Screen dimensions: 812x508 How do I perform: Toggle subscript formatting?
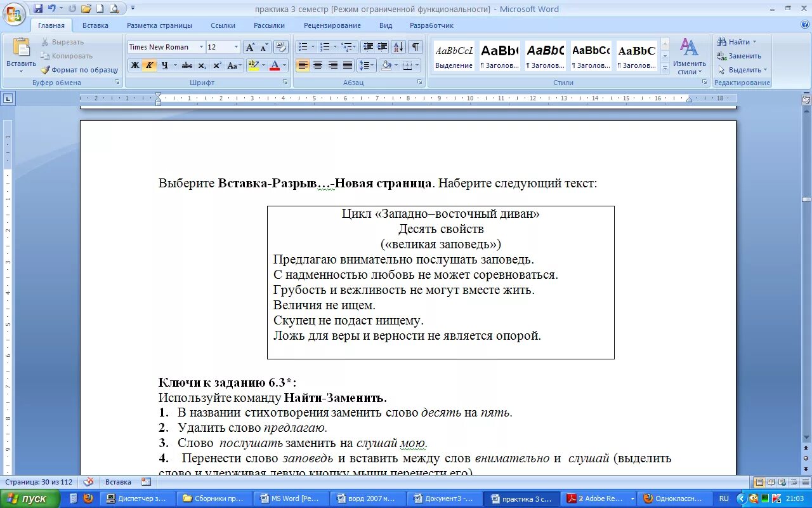pyautogui.click(x=202, y=65)
